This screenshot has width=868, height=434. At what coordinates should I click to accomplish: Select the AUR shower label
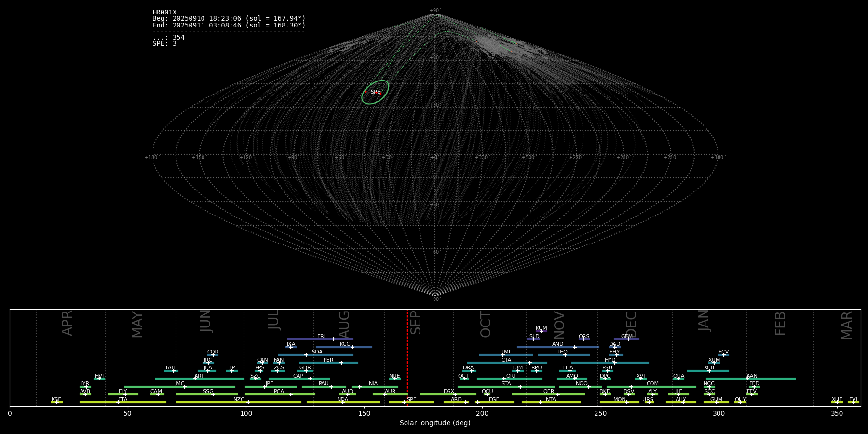(x=390, y=392)
